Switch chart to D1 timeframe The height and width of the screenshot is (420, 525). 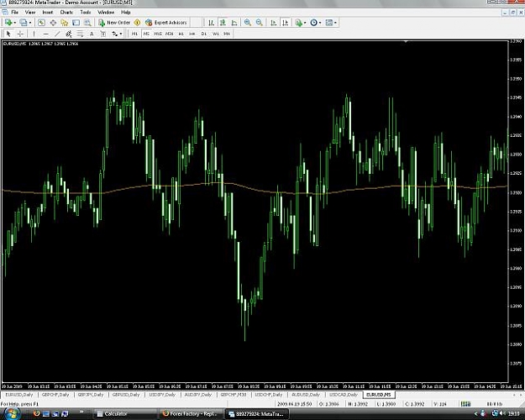[204, 34]
